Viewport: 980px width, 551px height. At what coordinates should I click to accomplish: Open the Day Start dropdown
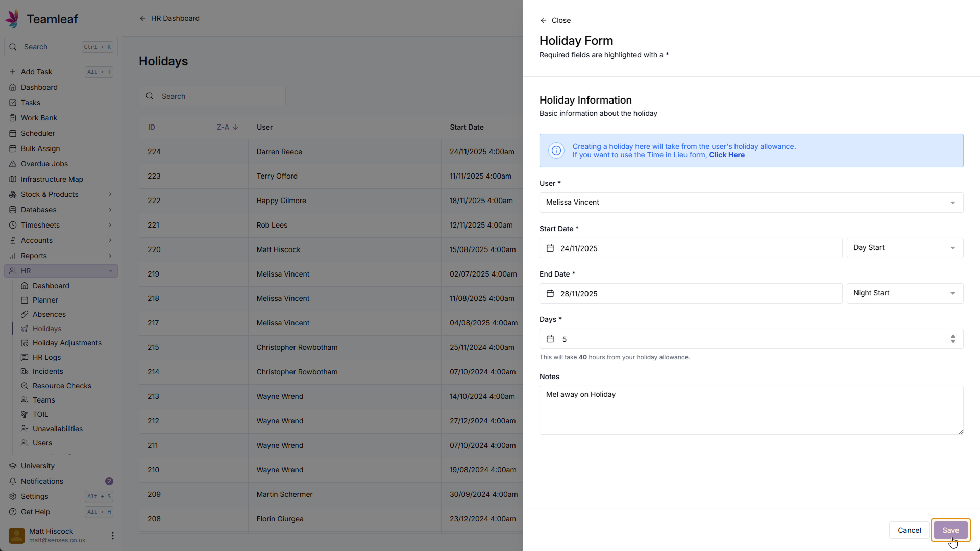tap(904, 248)
